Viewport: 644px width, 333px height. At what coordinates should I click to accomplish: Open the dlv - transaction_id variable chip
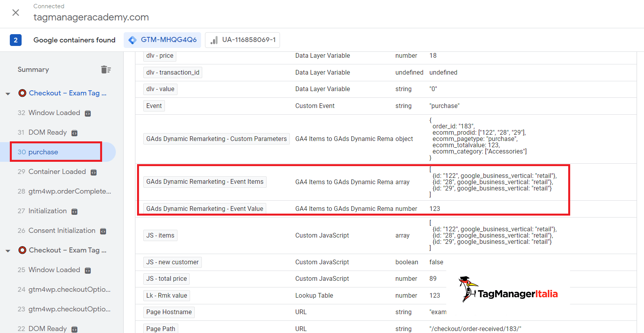(x=173, y=72)
